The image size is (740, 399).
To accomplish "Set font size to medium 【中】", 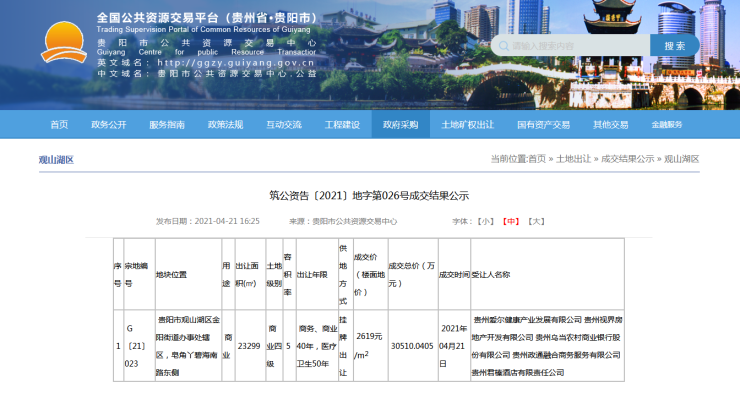I will tap(511, 221).
